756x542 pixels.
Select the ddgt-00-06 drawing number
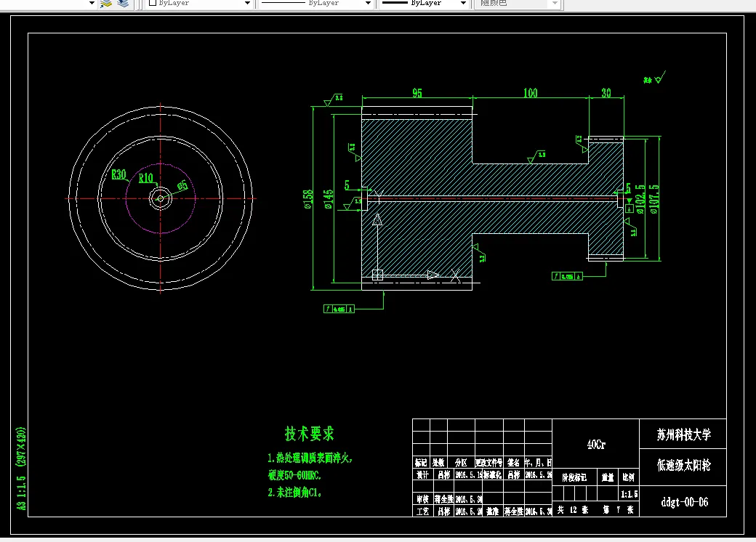click(x=684, y=502)
